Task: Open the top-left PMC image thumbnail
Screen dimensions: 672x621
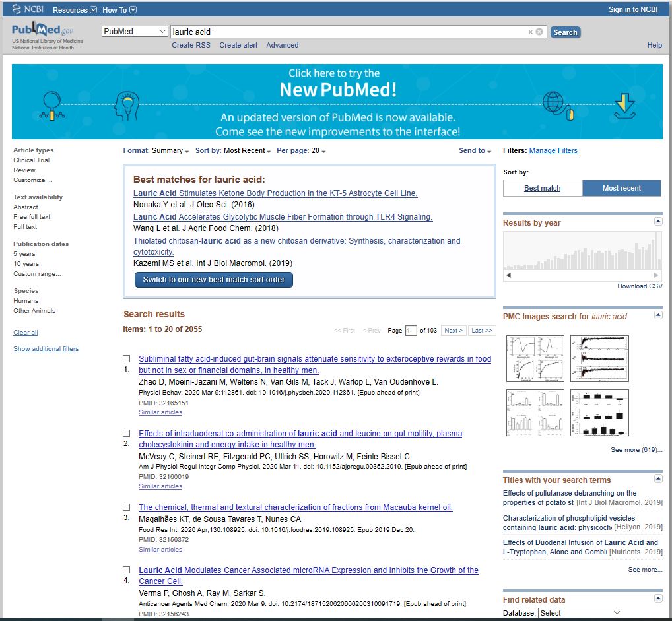Action: pyautogui.click(x=535, y=359)
